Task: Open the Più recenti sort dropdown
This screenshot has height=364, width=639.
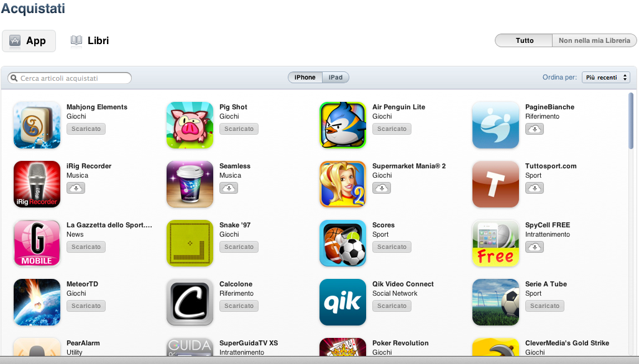Action: click(x=606, y=78)
